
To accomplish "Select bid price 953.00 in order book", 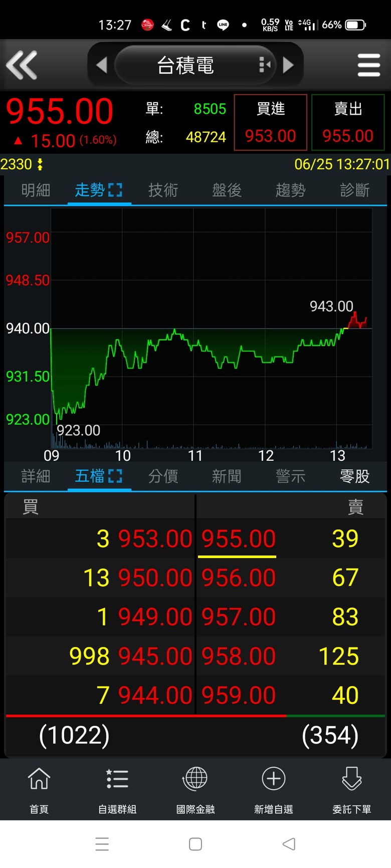I will [x=155, y=539].
